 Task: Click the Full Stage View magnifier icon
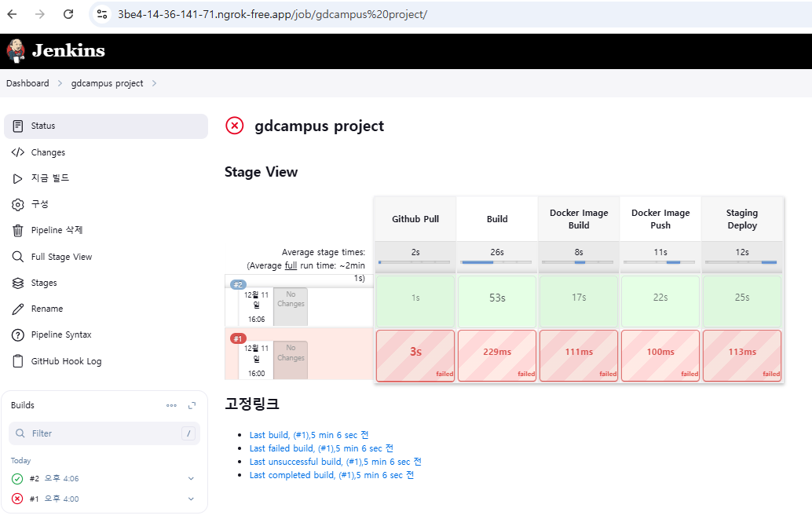coord(17,257)
